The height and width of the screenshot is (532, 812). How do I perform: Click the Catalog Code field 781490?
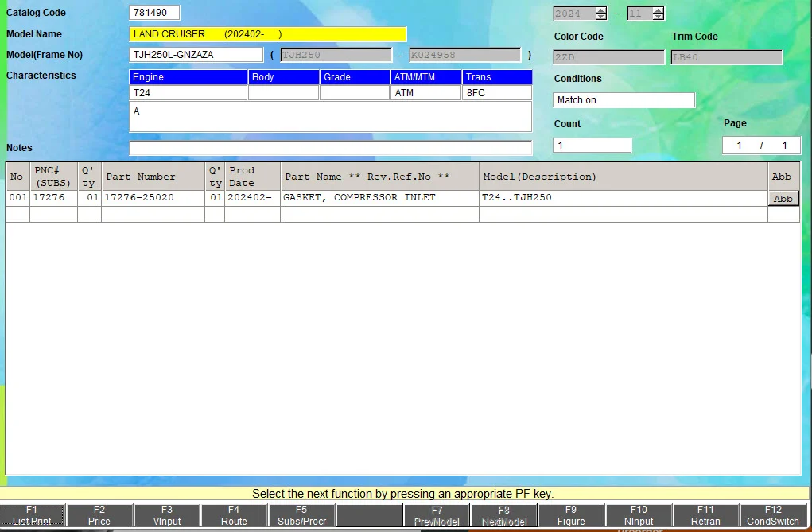[x=154, y=13]
